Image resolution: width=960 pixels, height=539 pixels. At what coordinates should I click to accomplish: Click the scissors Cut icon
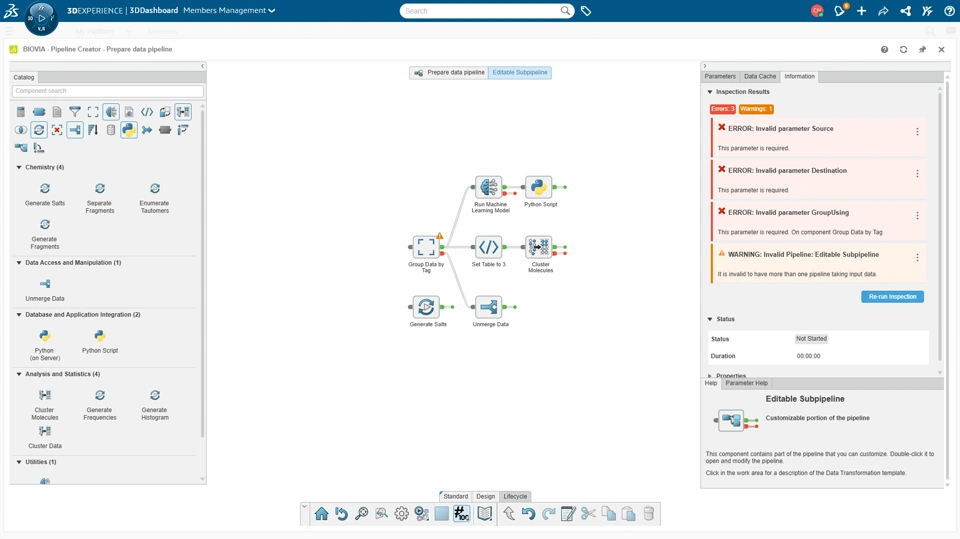[588, 514]
